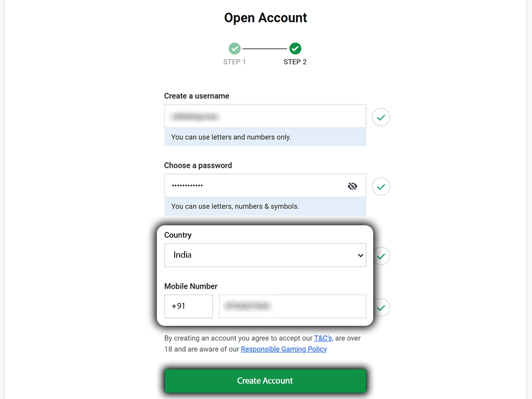532x399 pixels.
Task: Open the Country dropdown chevron arrow
Action: [360, 255]
